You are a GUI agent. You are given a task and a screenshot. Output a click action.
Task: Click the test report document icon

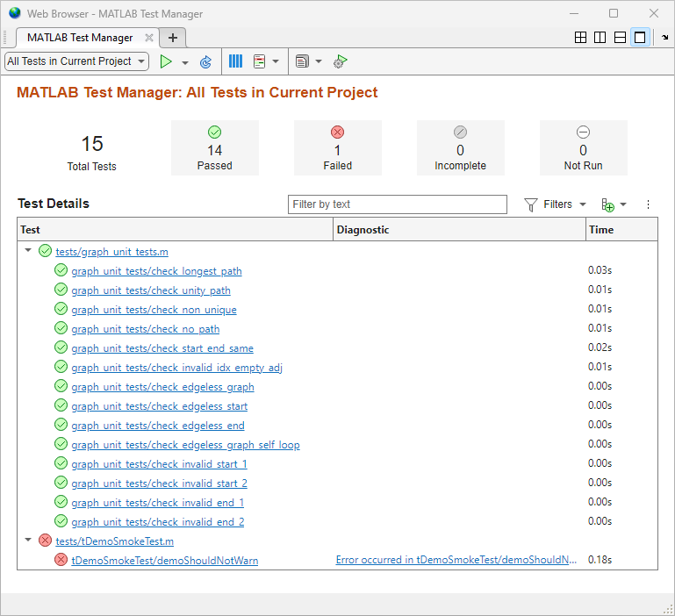coord(302,61)
